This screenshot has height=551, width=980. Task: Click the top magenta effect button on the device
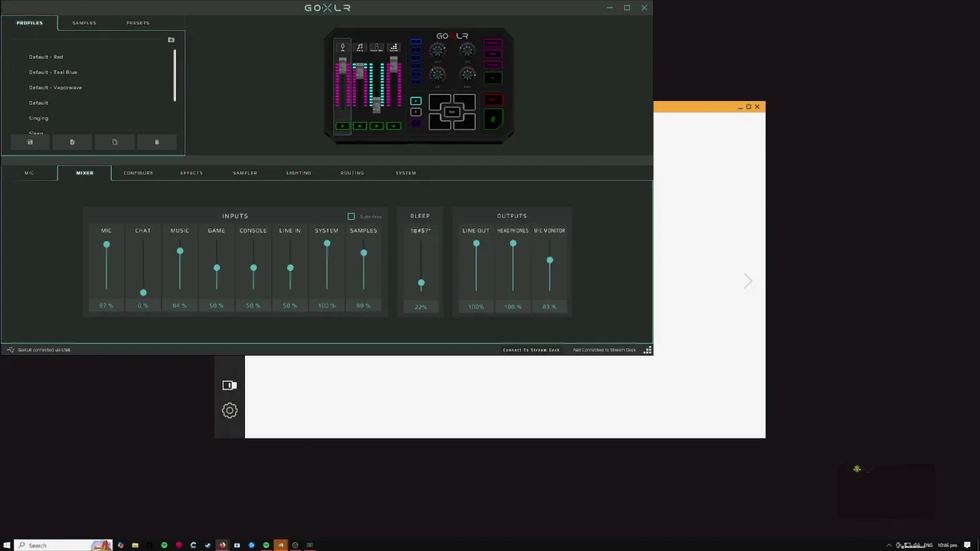493,43
